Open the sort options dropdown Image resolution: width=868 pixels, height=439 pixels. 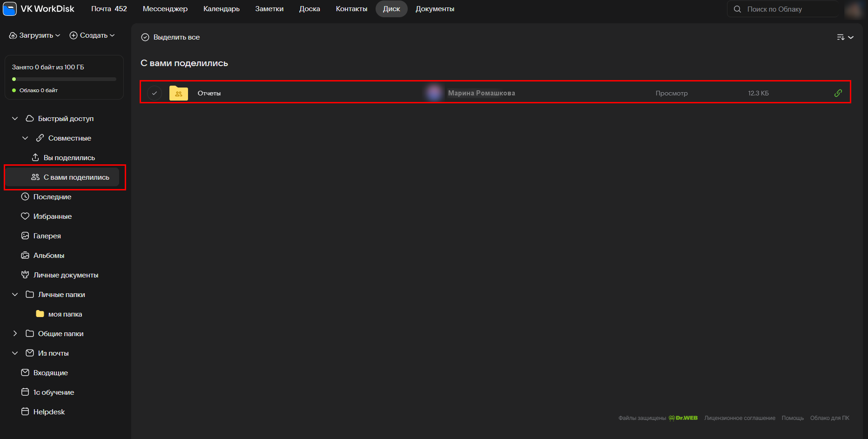point(845,37)
